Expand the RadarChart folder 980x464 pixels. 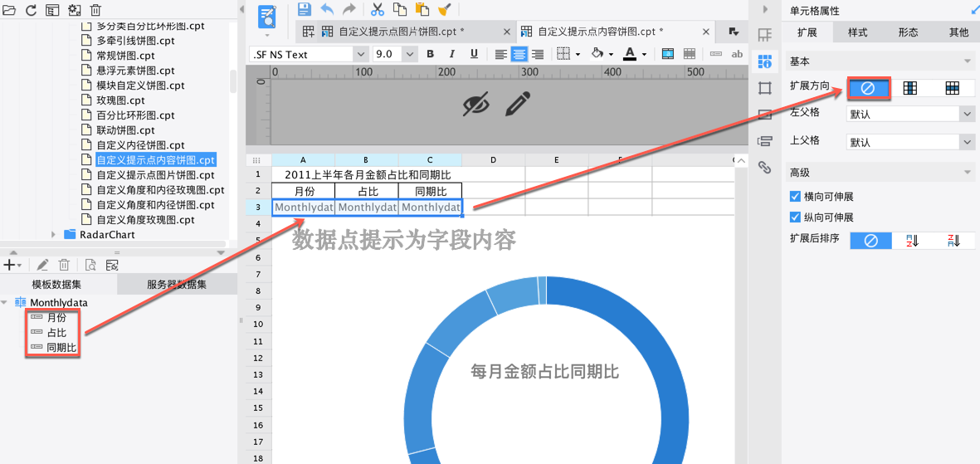point(53,235)
